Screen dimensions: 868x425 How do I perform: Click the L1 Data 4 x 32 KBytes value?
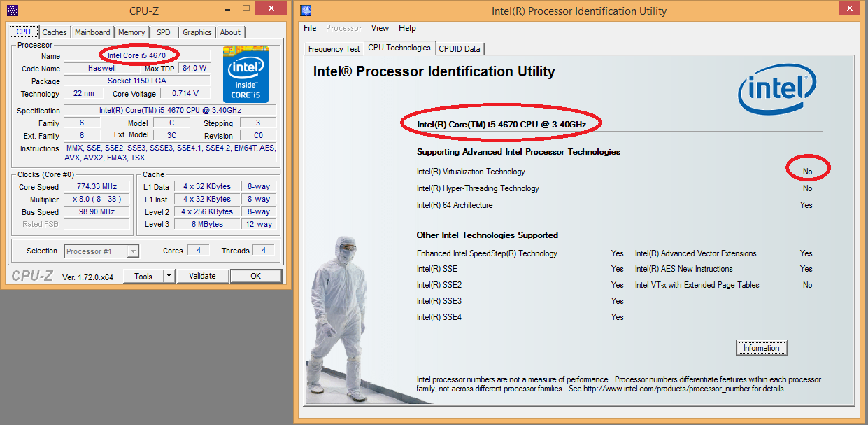(207, 187)
